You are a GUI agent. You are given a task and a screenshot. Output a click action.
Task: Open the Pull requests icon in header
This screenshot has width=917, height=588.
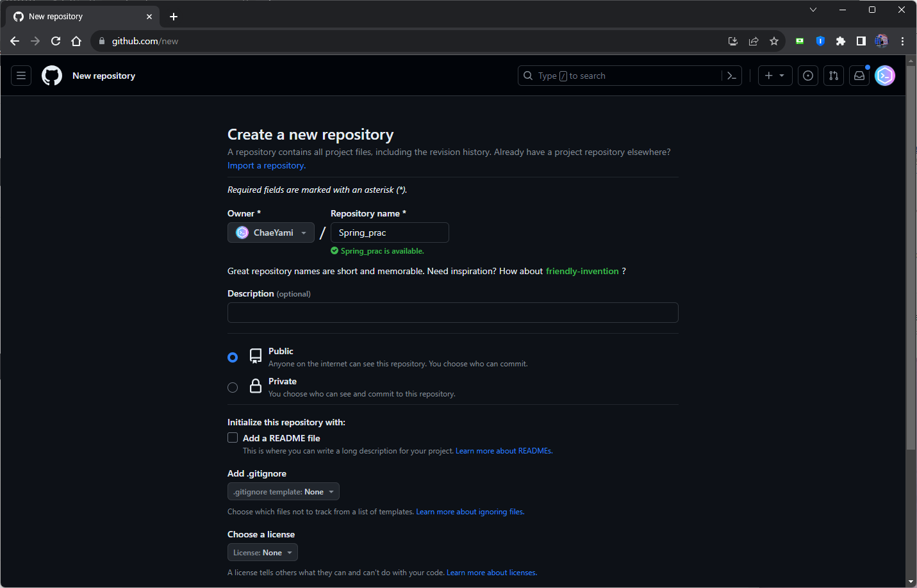tap(834, 76)
